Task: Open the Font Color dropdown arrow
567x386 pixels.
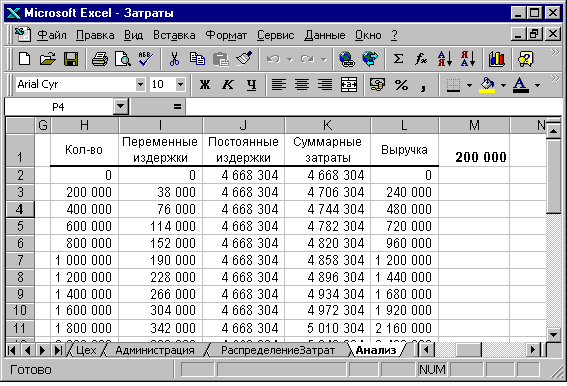Action: pos(537,85)
